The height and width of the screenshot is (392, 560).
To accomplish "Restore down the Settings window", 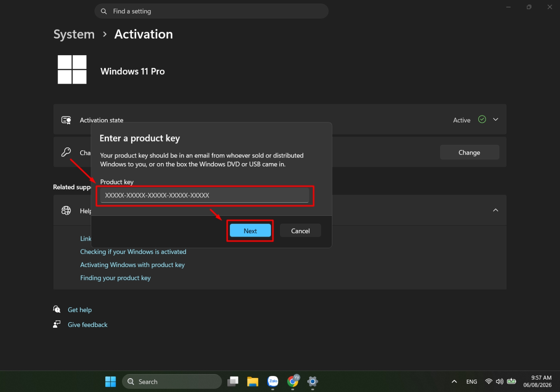I will coord(529,7).
